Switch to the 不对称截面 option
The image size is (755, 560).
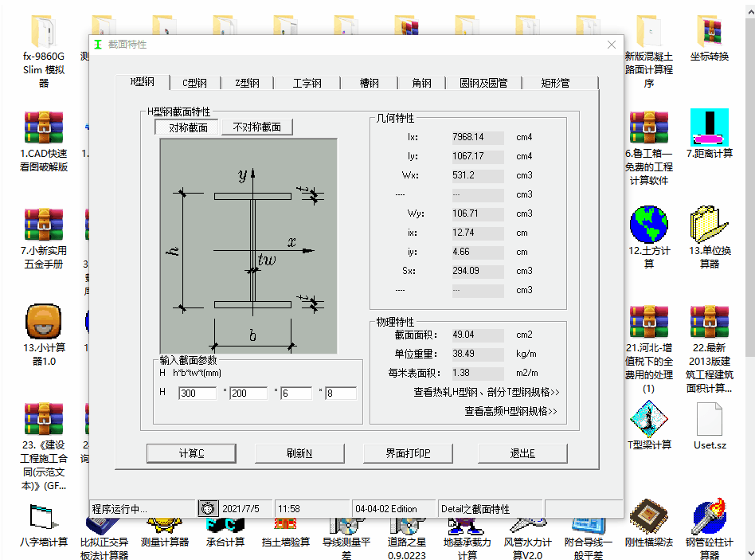[x=259, y=126]
